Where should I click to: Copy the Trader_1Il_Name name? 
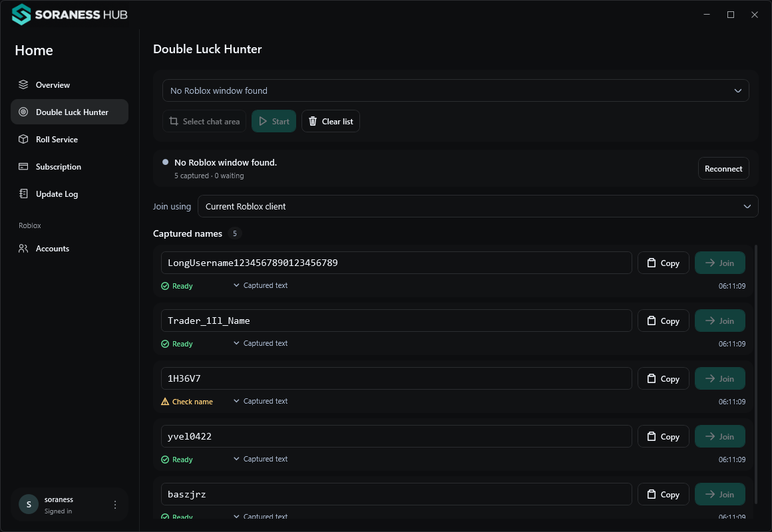[664, 321]
